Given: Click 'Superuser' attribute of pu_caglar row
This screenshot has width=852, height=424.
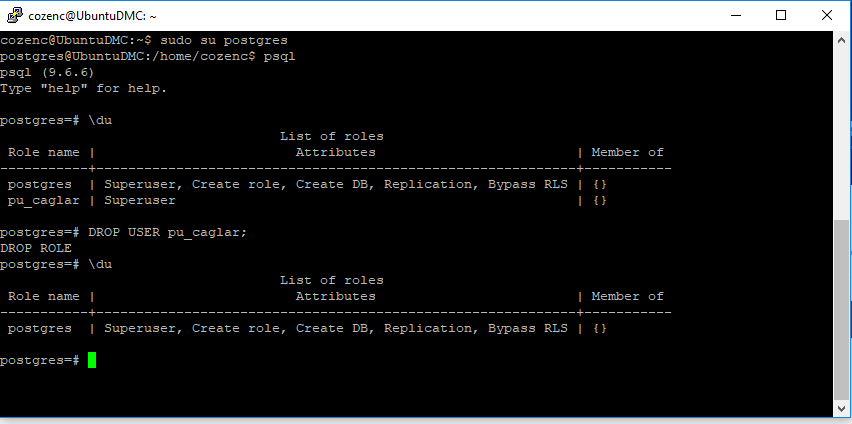Looking at the screenshot, I should coord(140,201).
